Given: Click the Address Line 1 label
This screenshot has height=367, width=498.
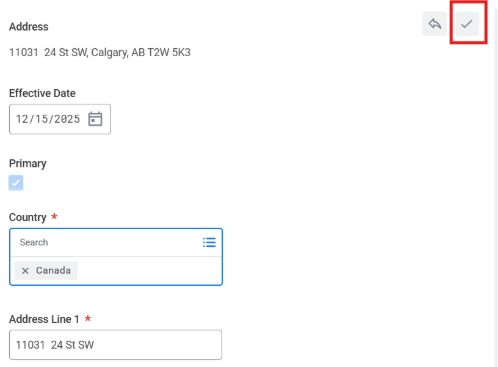Looking at the screenshot, I should [x=44, y=319].
